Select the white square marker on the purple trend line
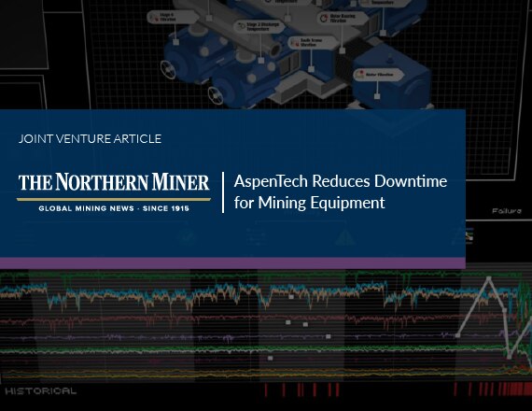The image size is (532, 411). (x=329, y=336)
